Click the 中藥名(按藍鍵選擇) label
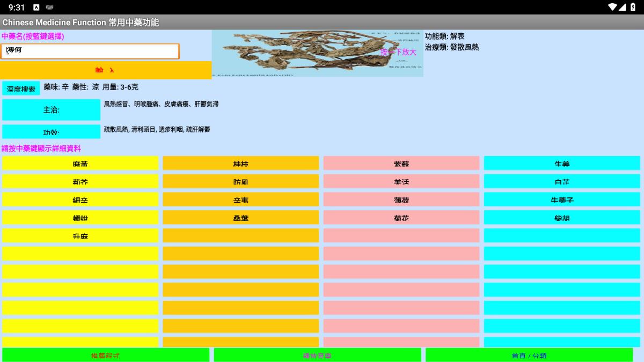Screen dimensions: 644x362 [x=33, y=36]
